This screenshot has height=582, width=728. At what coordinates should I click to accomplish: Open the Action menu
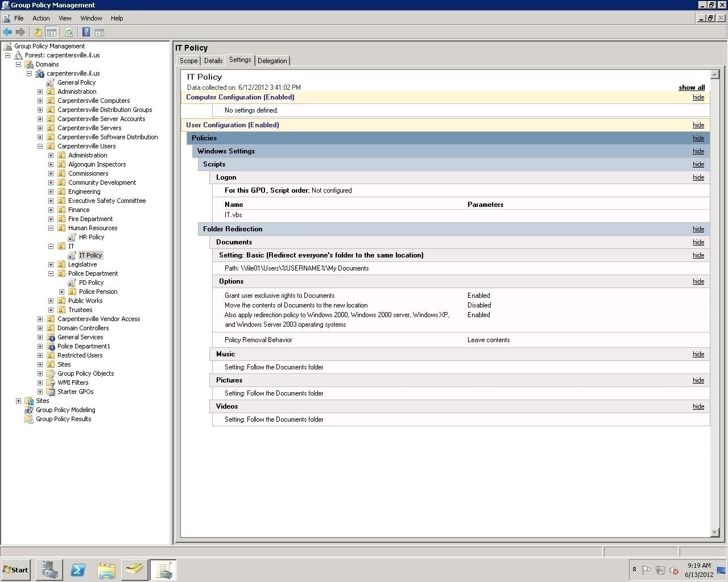click(x=41, y=18)
